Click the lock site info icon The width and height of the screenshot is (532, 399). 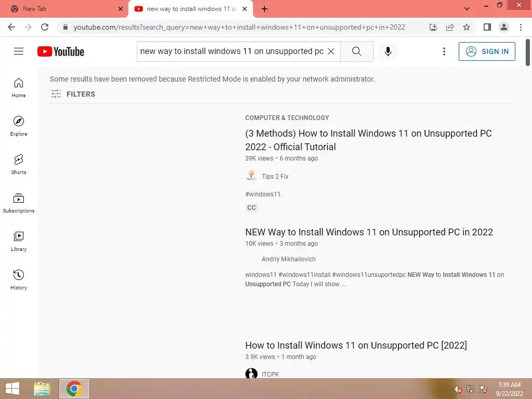tap(65, 27)
